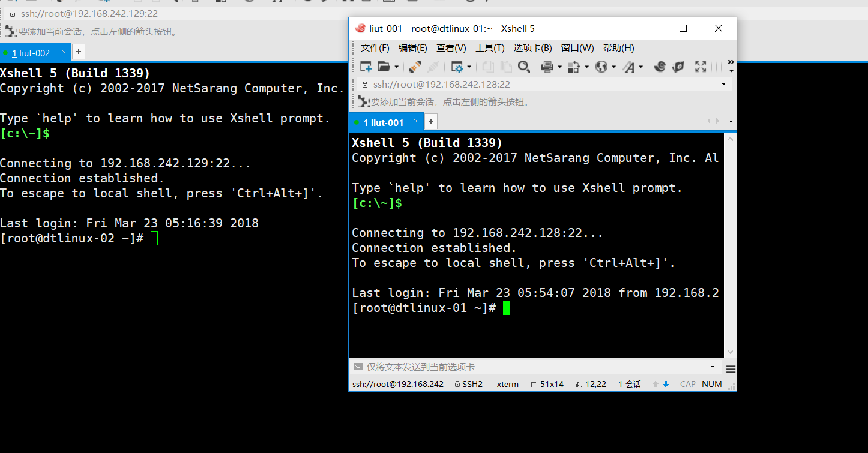The height and width of the screenshot is (453, 868).
Task: Click the 12,22 cursor position indicator
Action: pyautogui.click(x=591, y=384)
